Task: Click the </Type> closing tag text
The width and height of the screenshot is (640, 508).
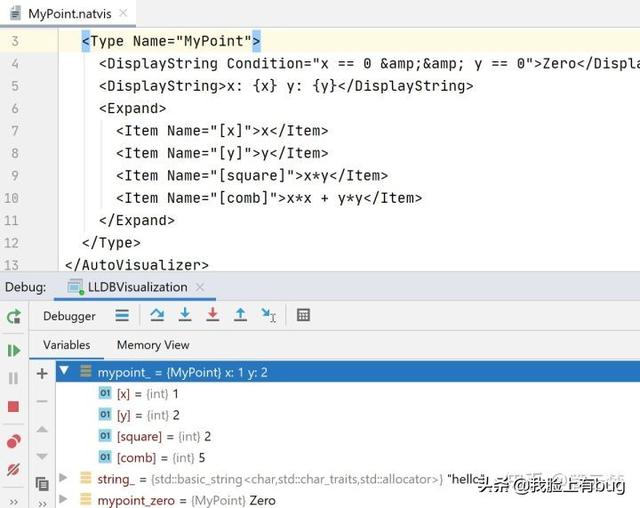Action: 111,243
